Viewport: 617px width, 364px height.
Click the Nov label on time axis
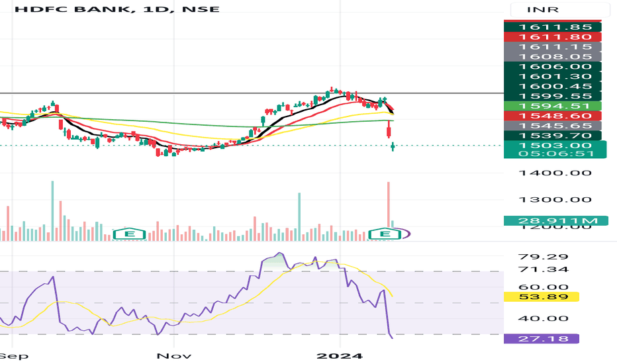[174, 356]
